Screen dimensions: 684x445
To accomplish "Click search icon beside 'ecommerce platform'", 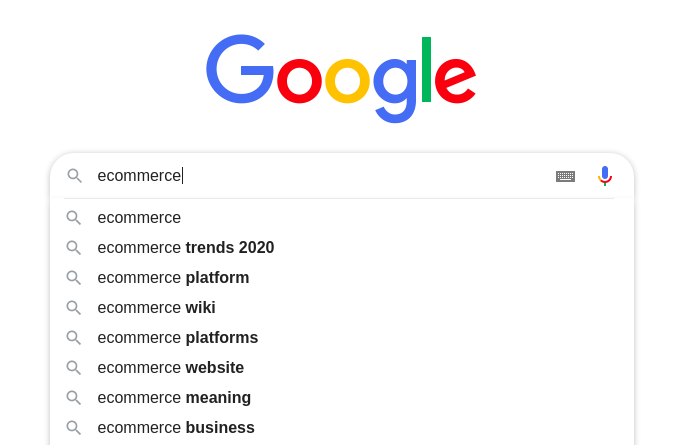I will (73, 278).
